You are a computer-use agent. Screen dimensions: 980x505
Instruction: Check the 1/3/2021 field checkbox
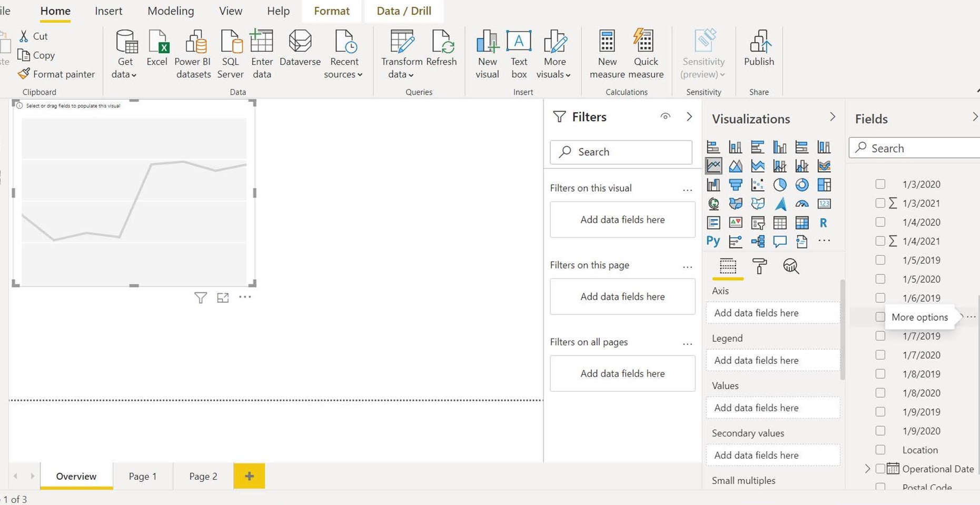coord(880,203)
